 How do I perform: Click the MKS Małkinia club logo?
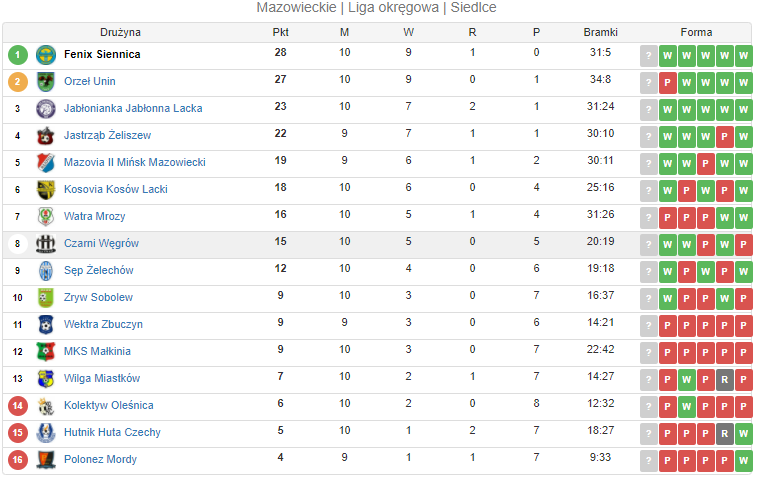46,351
